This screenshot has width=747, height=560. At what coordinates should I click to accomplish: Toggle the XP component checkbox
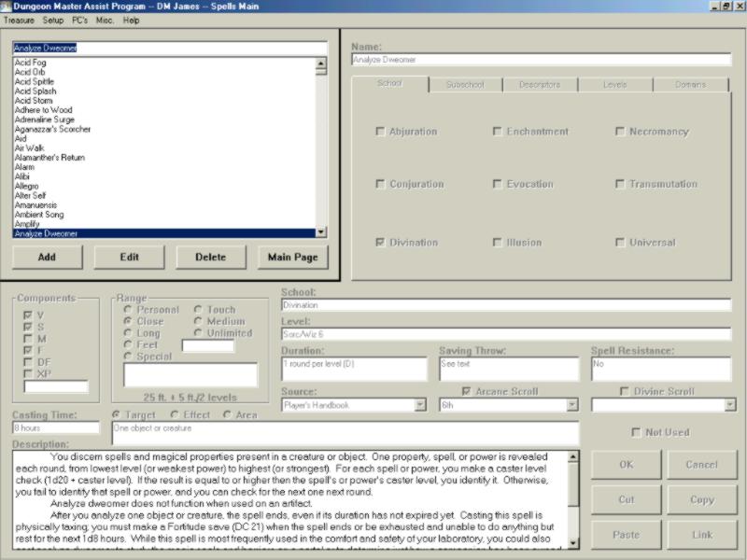coord(28,373)
